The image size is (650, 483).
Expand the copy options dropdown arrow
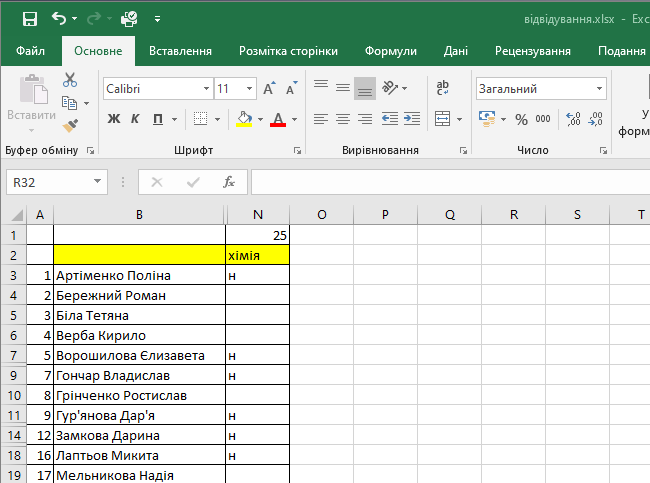click(87, 103)
